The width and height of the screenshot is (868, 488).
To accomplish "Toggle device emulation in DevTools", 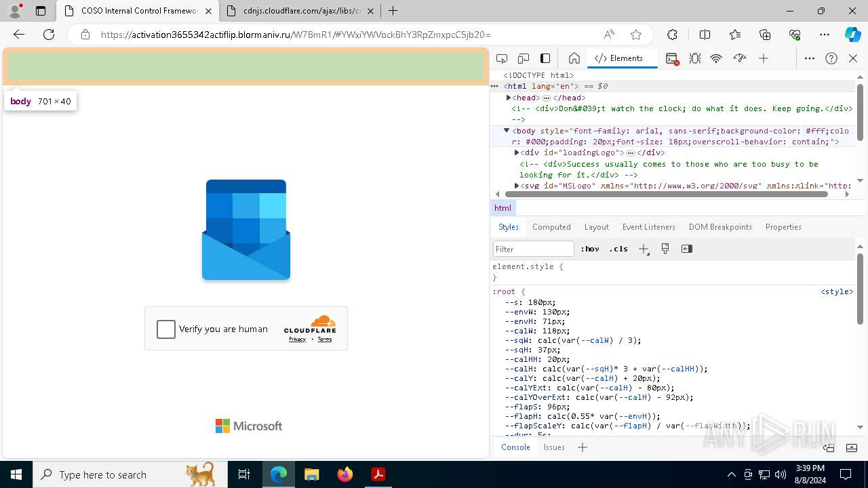I will click(x=524, y=58).
